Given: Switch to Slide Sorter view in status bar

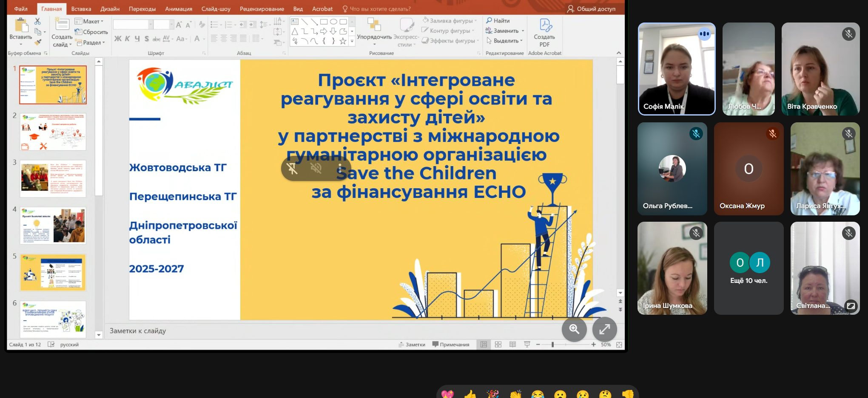Looking at the screenshot, I should click(498, 344).
